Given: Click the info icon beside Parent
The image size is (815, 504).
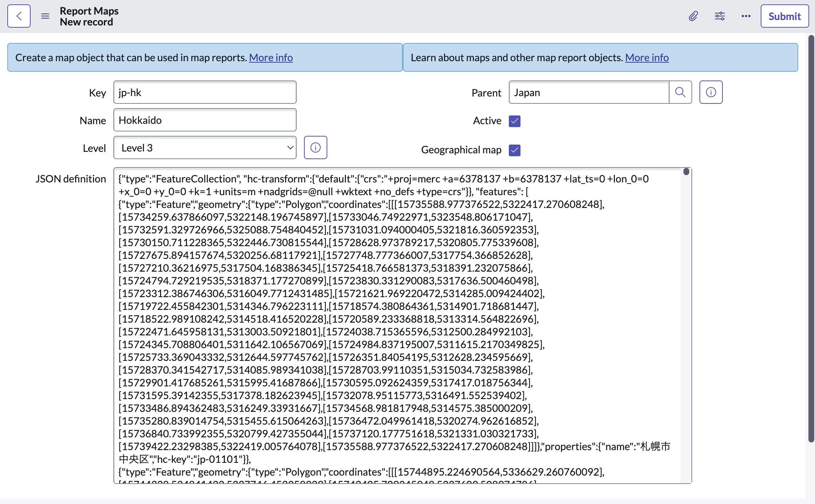Looking at the screenshot, I should pyautogui.click(x=711, y=92).
